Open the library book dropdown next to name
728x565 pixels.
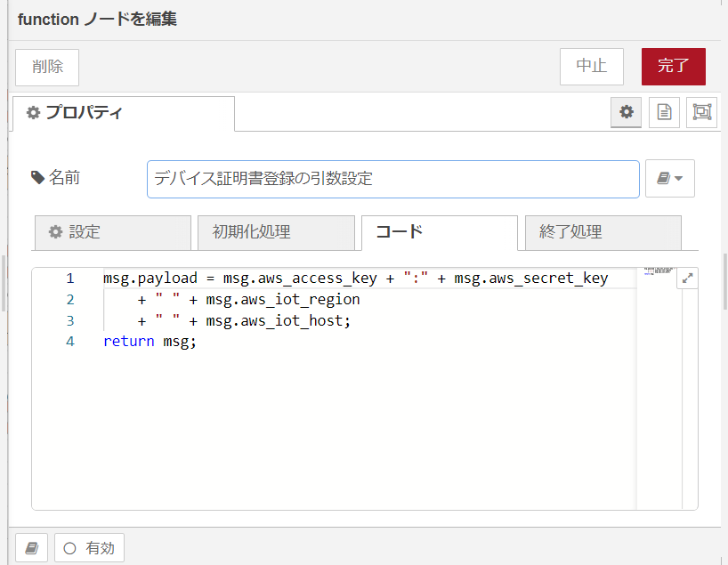[670, 178]
